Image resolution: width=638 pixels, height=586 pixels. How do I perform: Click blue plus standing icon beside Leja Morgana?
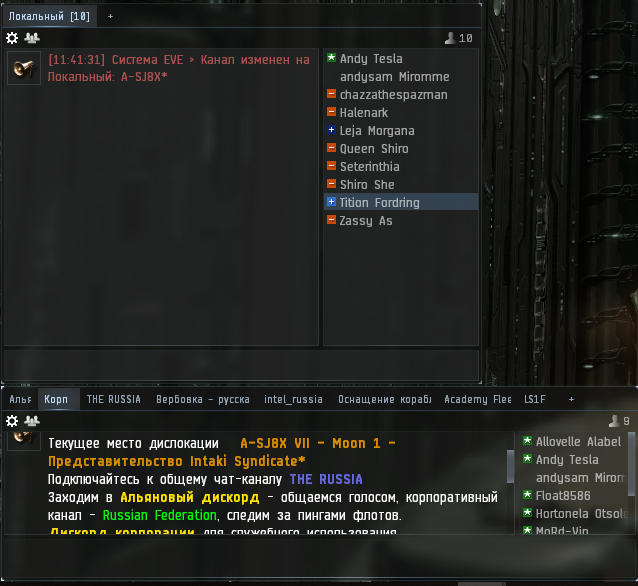point(332,130)
